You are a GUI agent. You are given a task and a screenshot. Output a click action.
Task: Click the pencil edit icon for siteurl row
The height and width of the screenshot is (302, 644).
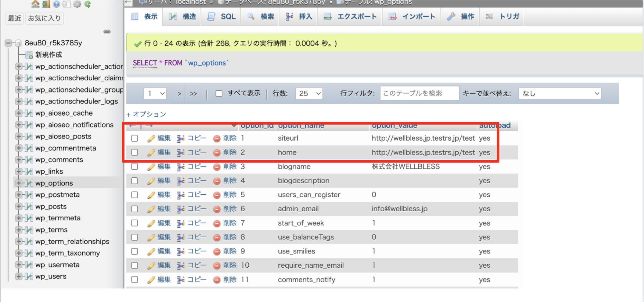(151, 139)
